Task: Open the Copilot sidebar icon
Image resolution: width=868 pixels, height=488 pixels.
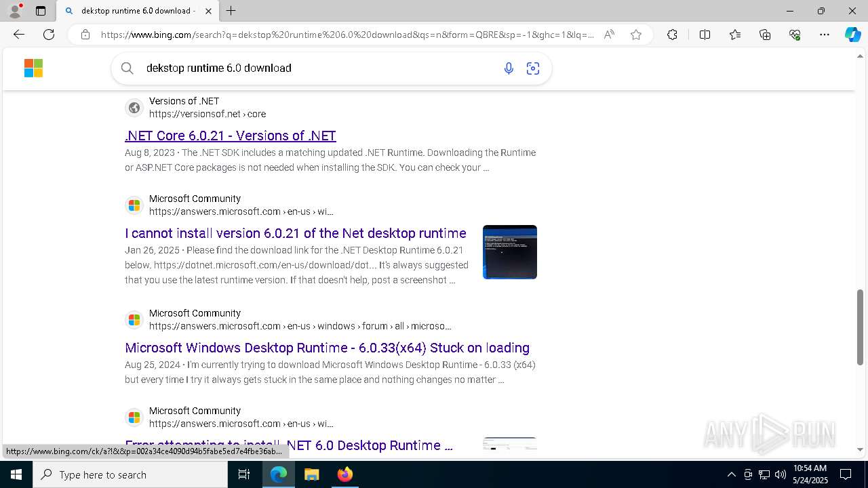Action: point(852,35)
